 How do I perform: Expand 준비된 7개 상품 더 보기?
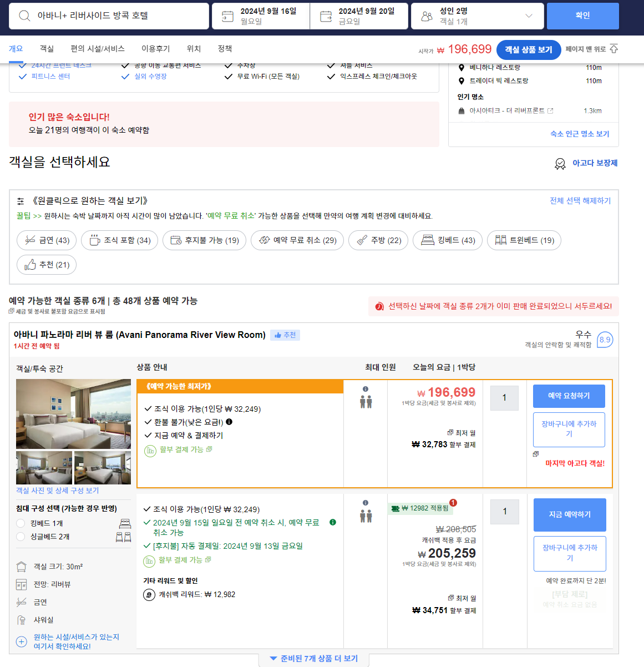tap(313, 659)
